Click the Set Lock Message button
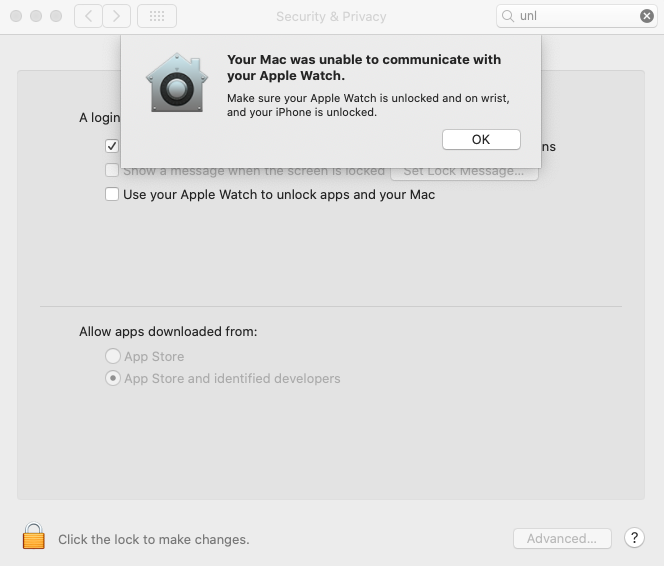This screenshot has height=566, width=664. (x=464, y=172)
